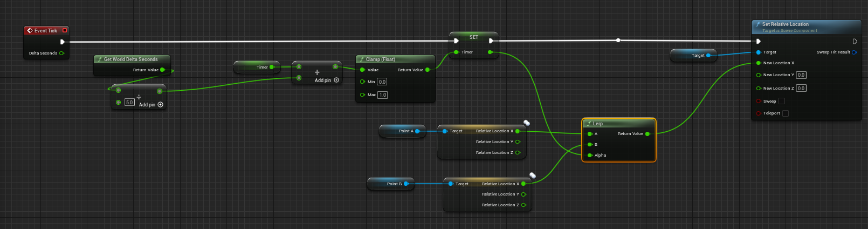The width and height of the screenshot is (868, 229).
Task: Click Target input pin on Set Relative Location
Action: click(x=759, y=52)
